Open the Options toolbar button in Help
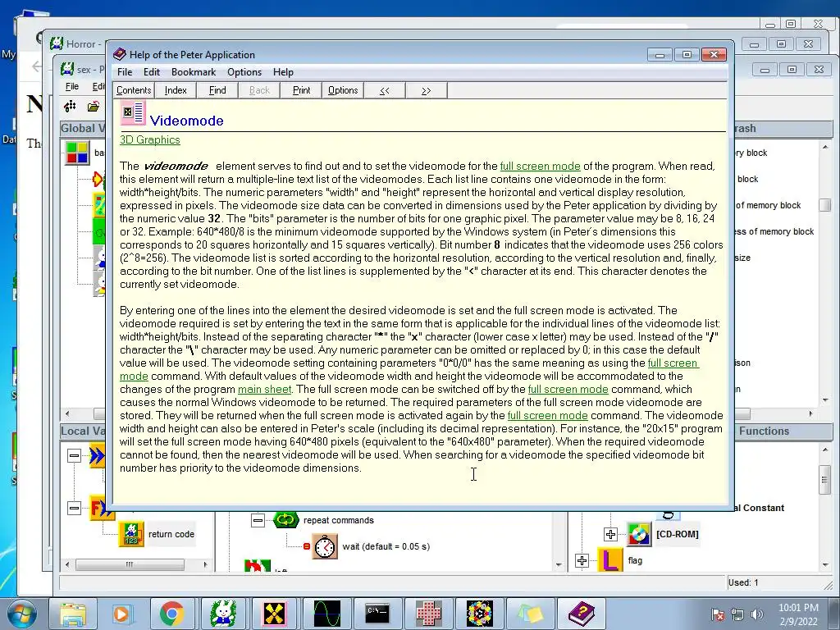 pos(343,90)
